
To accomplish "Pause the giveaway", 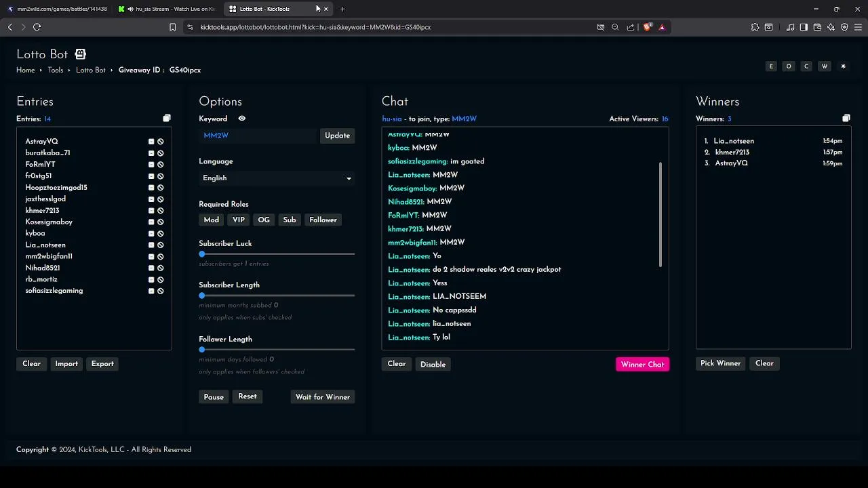I will [x=214, y=397].
